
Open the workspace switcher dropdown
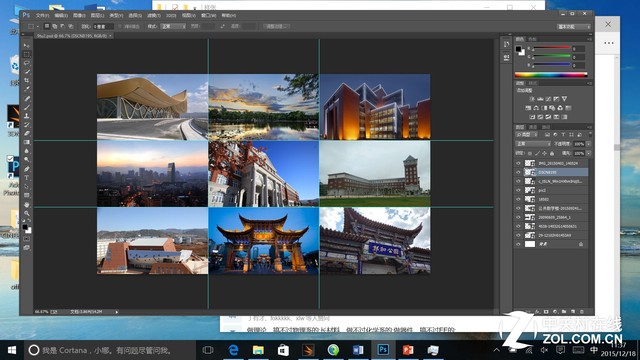point(574,27)
